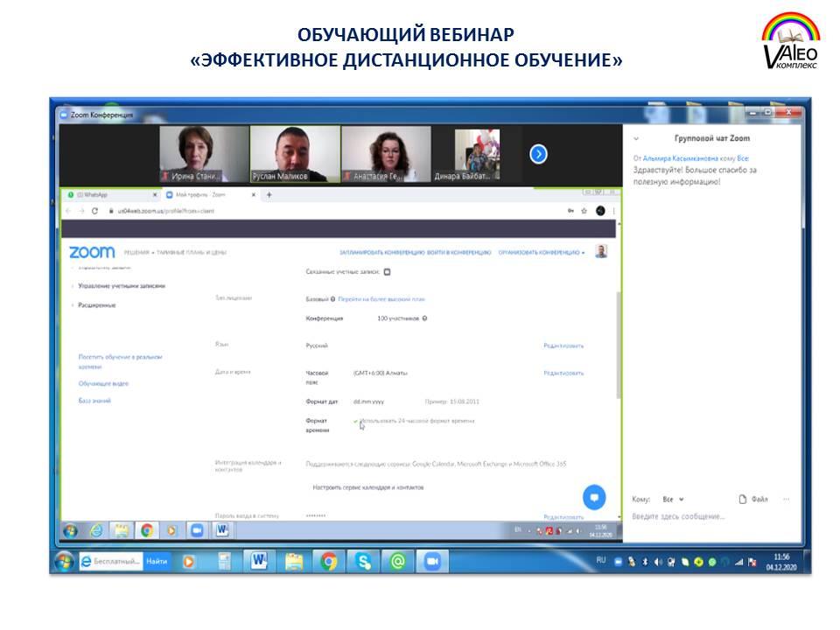Expand ОРГАНИЗОВАТЬ КОНФЕРЕНЦИЮ dropdown
The height and width of the screenshot is (630, 840).
coord(541,252)
